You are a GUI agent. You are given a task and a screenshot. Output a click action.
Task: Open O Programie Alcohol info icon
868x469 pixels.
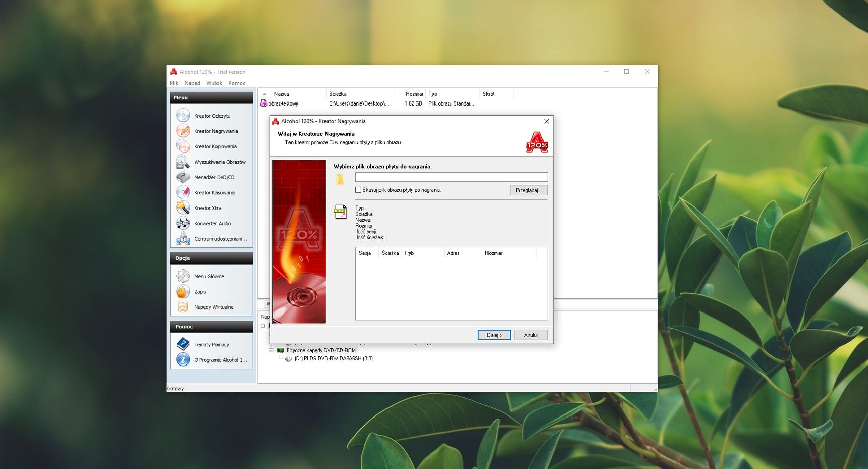coord(183,359)
